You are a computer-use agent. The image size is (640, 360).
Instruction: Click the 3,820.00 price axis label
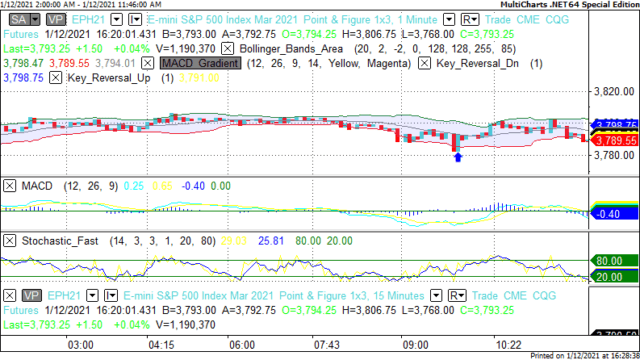[614, 91]
